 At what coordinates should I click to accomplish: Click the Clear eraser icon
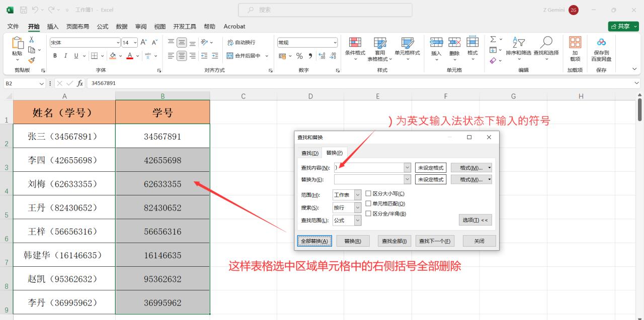tap(493, 60)
